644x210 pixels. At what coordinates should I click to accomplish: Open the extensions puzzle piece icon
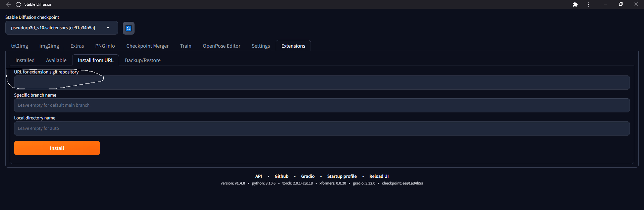(575, 4)
